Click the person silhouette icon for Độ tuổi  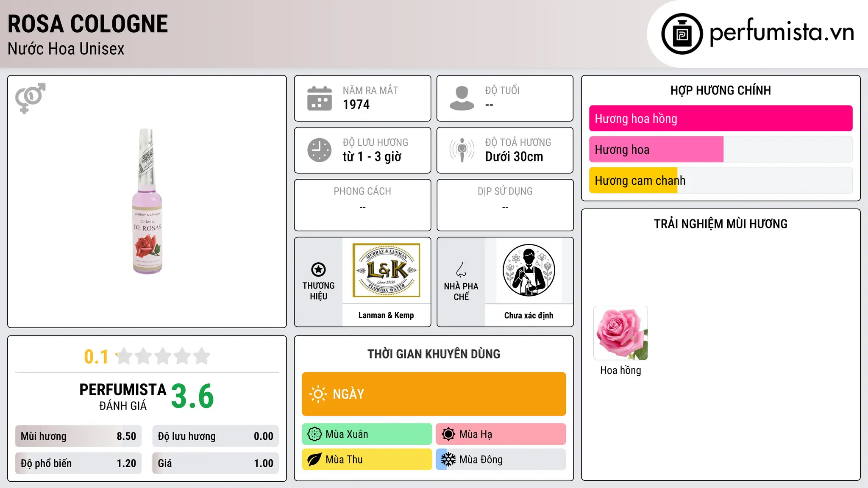click(x=462, y=98)
